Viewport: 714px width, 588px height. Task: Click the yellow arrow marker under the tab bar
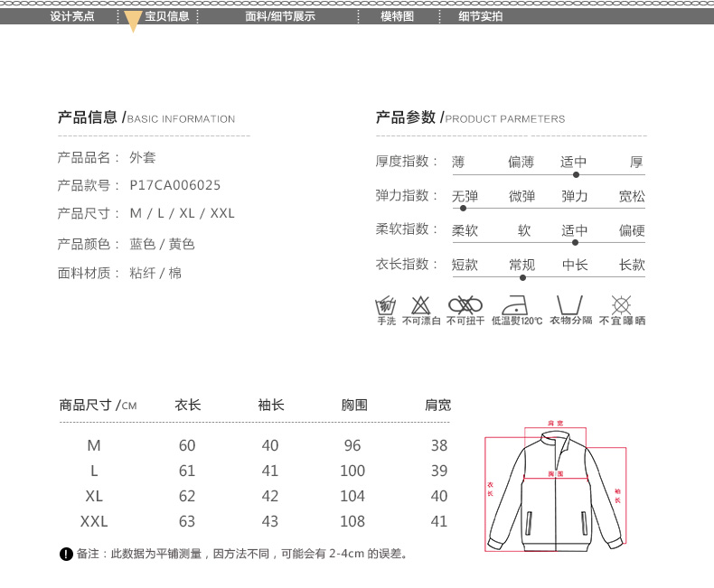[x=133, y=23]
